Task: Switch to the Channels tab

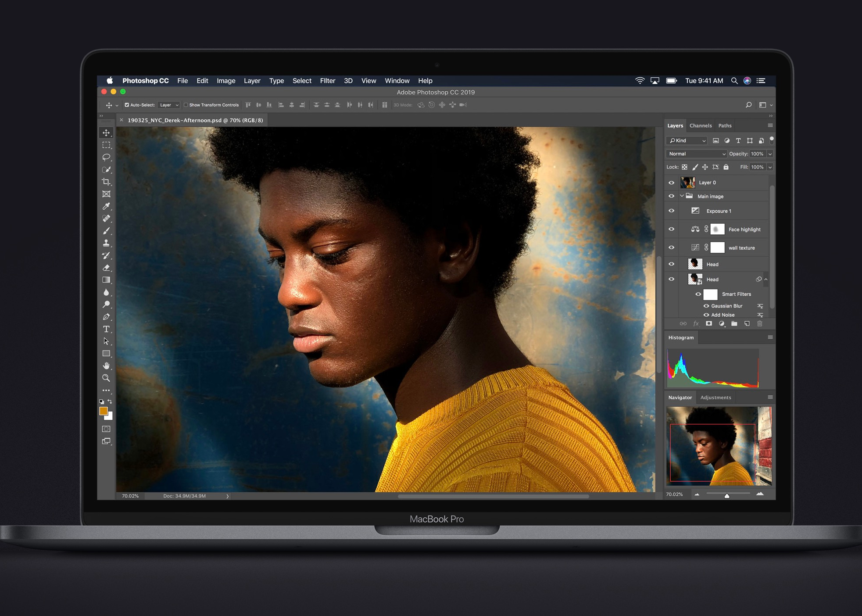Action: click(x=700, y=125)
